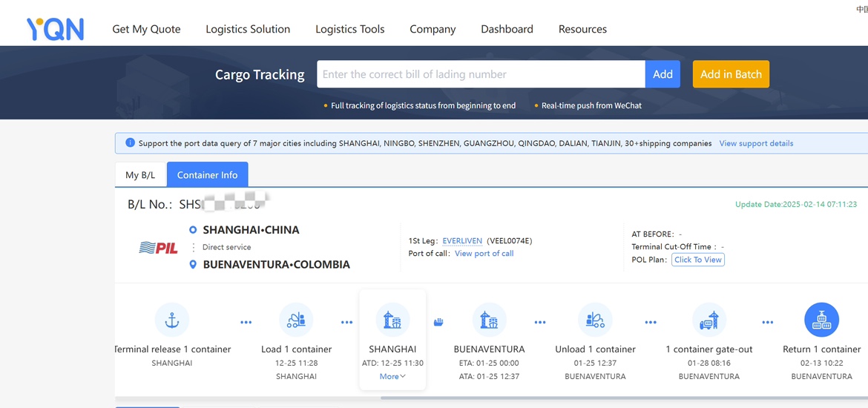This screenshot has height=408, width=868.
Task: Click the SHANGHAI port crane icon
Action: [392, 320]
